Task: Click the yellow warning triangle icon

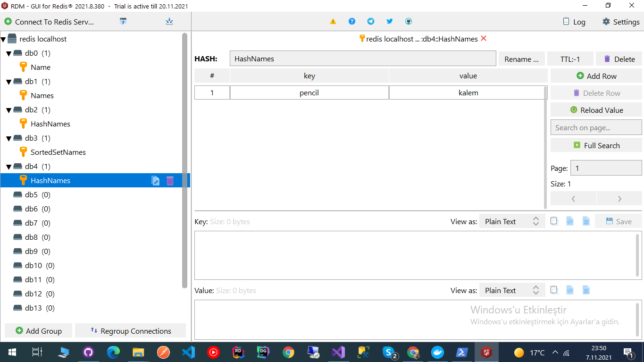Action: (333, 22)
